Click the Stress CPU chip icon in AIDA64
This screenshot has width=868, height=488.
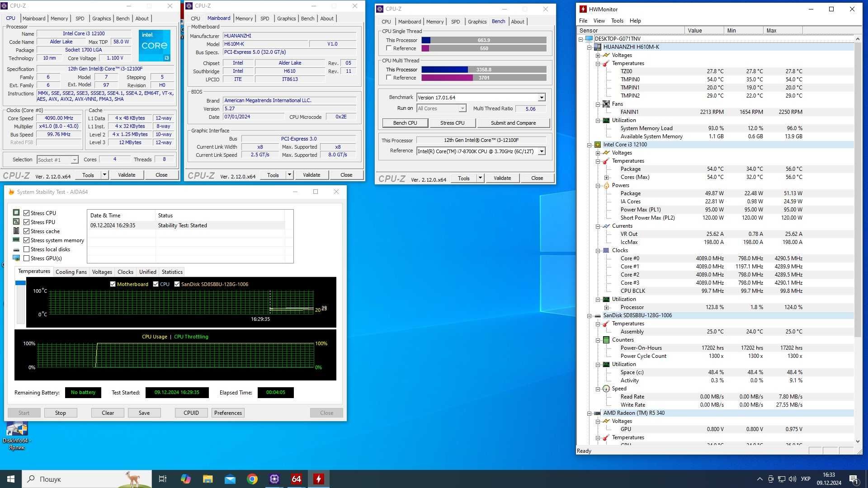point(16,213)
